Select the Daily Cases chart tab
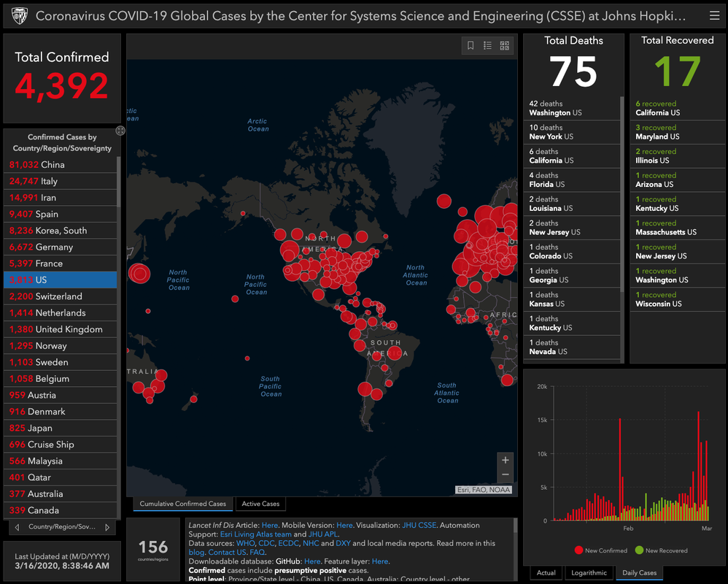This screenshot has height=584, width=728. 639,572
